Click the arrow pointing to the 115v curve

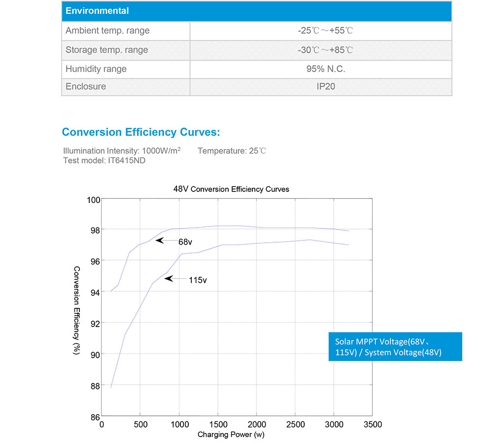coord(176,279)
